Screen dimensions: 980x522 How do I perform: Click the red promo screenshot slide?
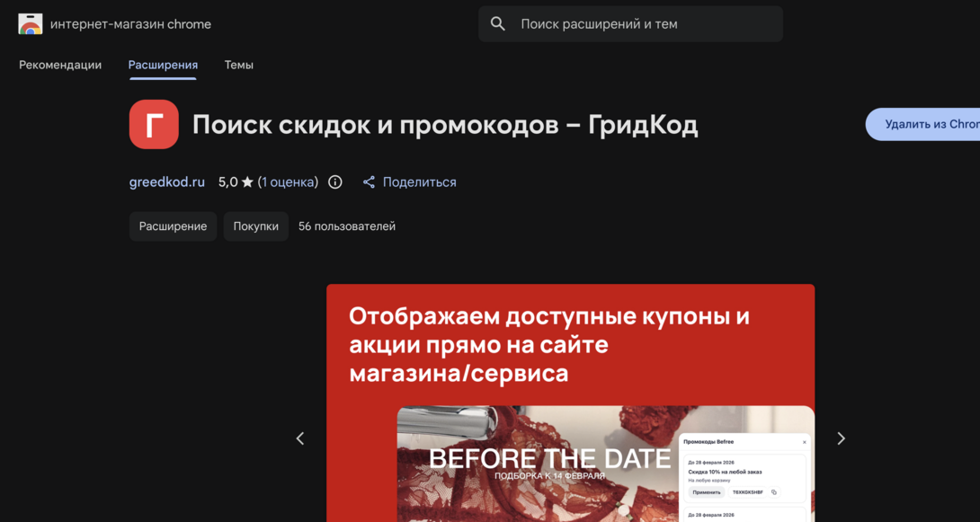pyautogui.click(x=571, y=403)
